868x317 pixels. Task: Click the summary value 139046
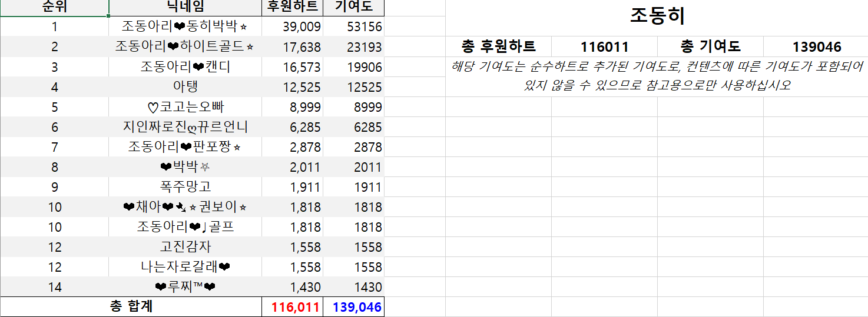816,46
